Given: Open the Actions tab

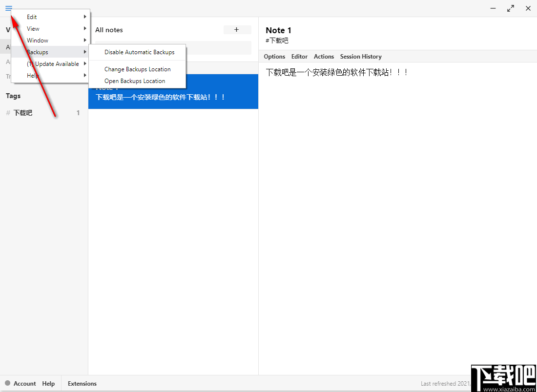Looking at the screenshot, I should coord(324,57).
